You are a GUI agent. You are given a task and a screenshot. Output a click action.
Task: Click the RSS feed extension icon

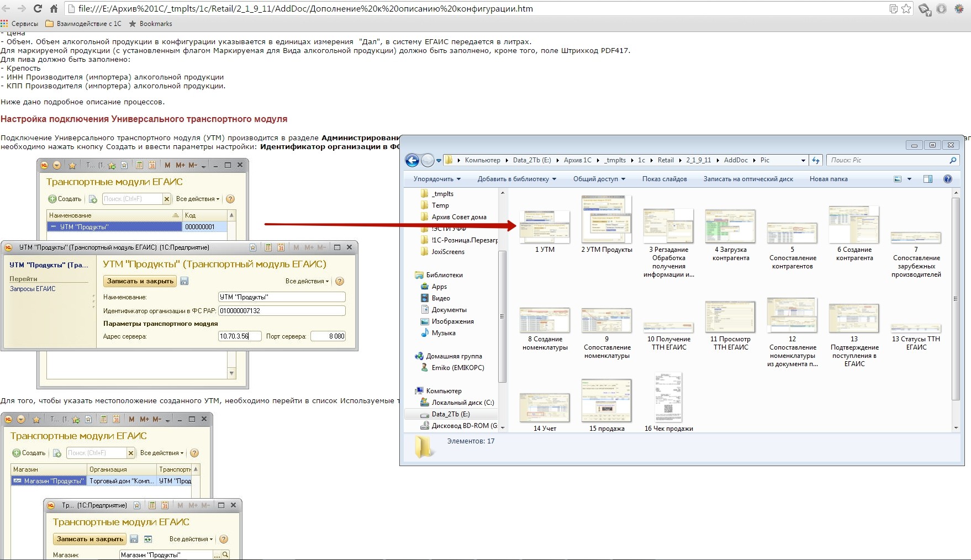pyautogui.click(x=924, y=9)
